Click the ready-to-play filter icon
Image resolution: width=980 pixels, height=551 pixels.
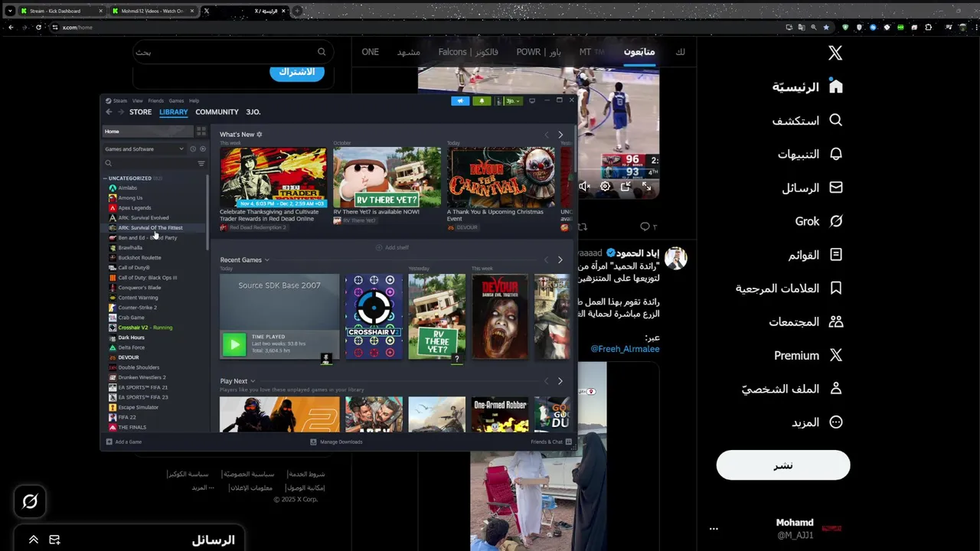pyautogui.click(x=203, y=149)
